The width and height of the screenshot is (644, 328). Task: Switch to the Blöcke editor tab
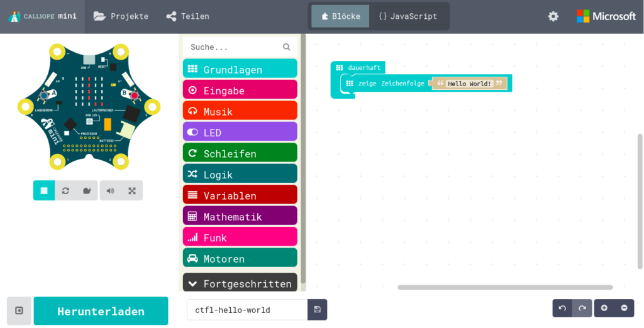(340, 16)
